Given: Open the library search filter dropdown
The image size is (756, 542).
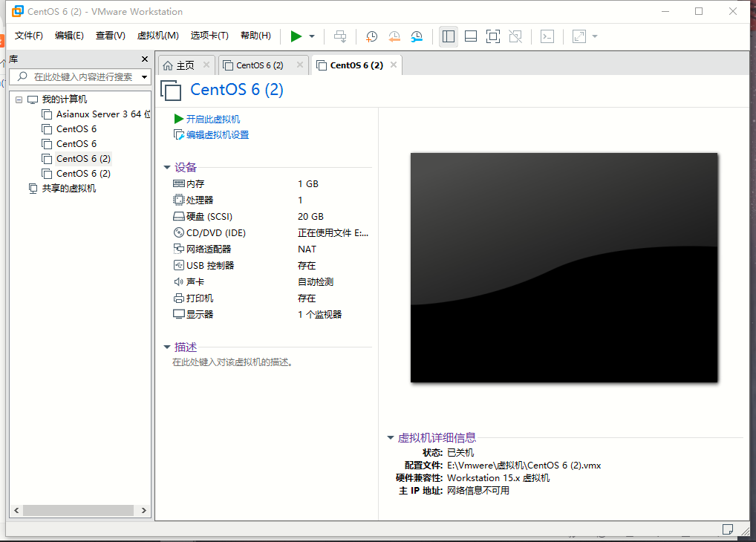Looking at the screenshot, I should [144, 76].
